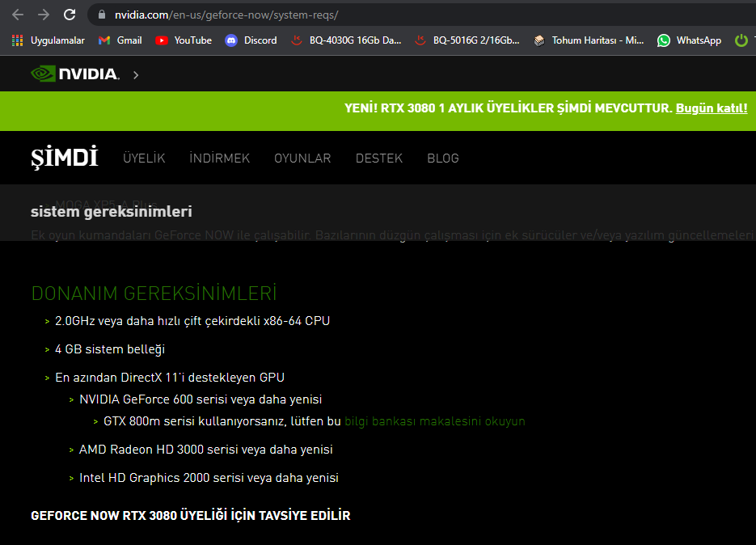Image resolution: width=756 pixels, height=545 pixels.
Task: Open the BLOG menu item
Action: coord(442,158)
